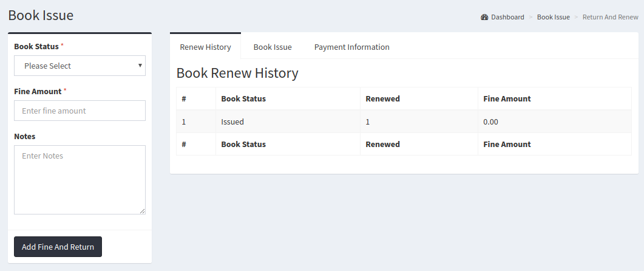The image size is (644, 271).
Task: Go to Dashboard via breadcrumb text link
Action: pos(507,17)
